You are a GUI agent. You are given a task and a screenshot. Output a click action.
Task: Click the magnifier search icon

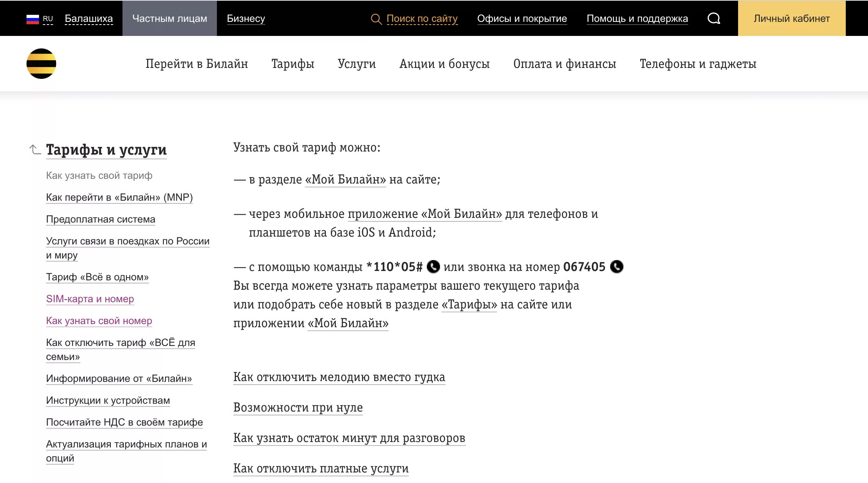point(376,19)
